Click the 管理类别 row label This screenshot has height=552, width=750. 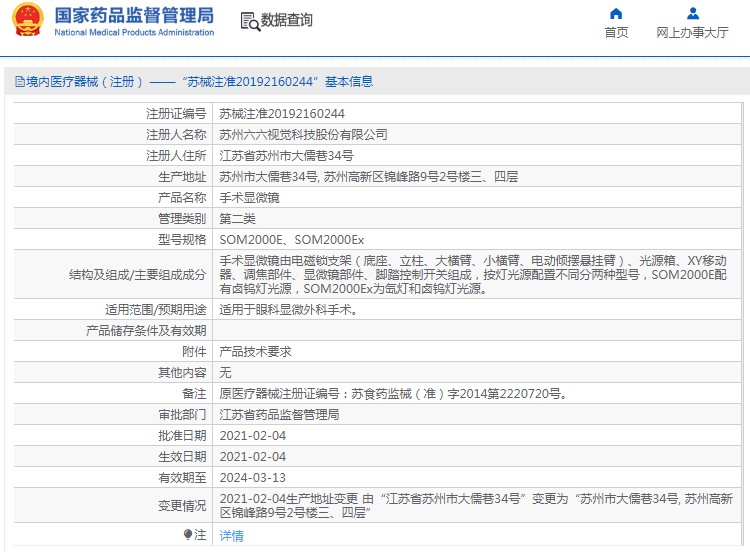click(182, 219)
